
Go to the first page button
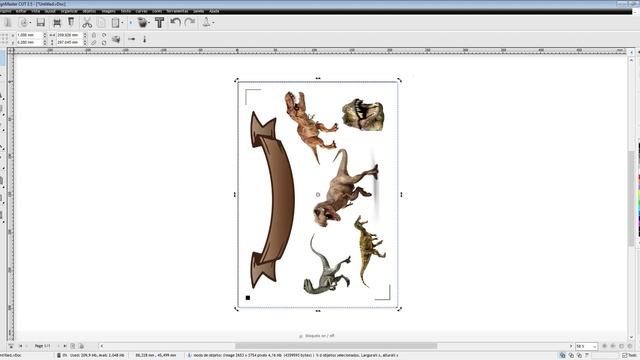pos(21,346)
